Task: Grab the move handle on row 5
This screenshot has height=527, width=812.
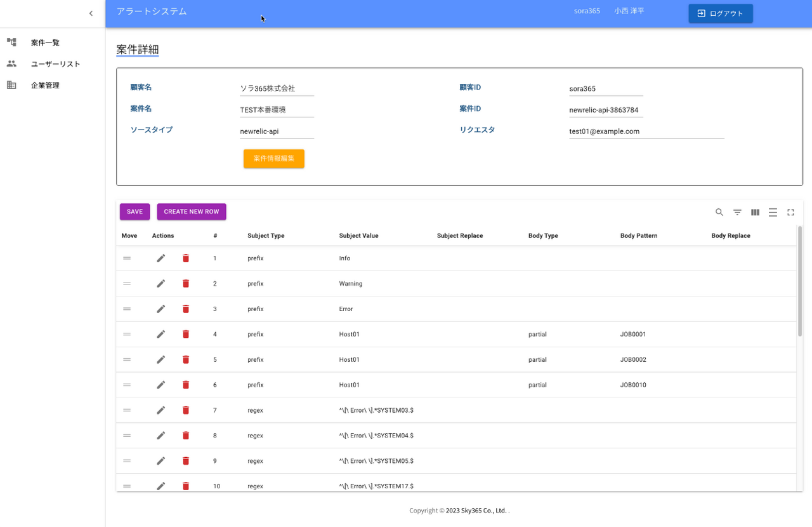Action: (127, 359)
